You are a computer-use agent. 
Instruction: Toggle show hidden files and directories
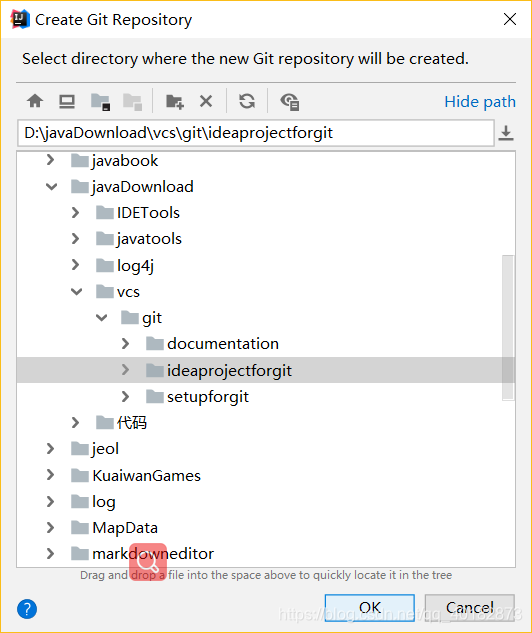tap(289, 102)
